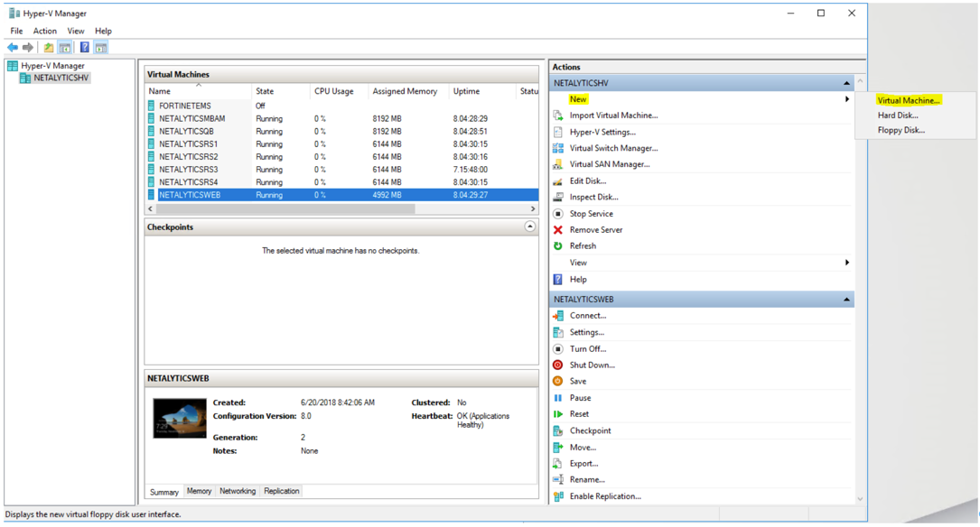
Task: Select the Hyper-V Manager root tree node
Action: (x=52, y=66)
